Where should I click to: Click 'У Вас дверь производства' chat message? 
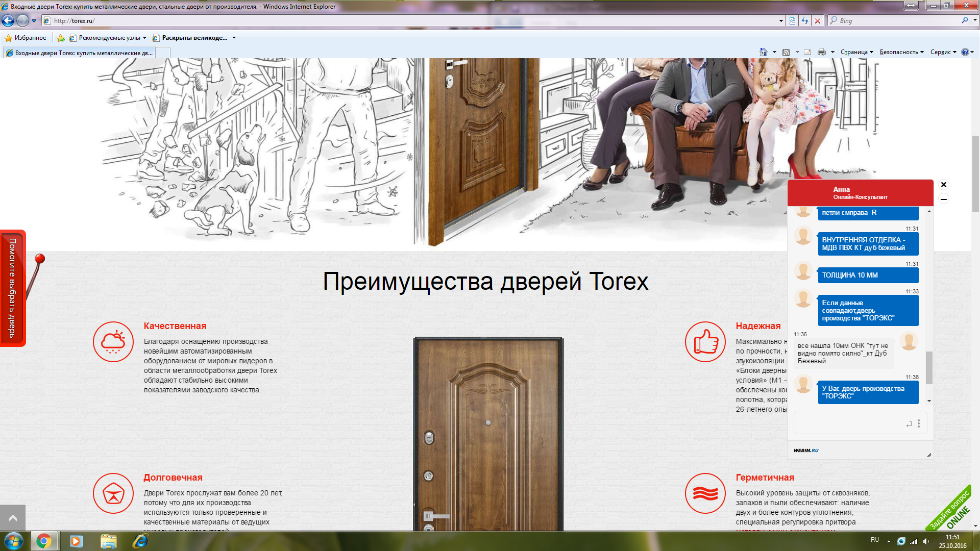click(x=868, y=392)
